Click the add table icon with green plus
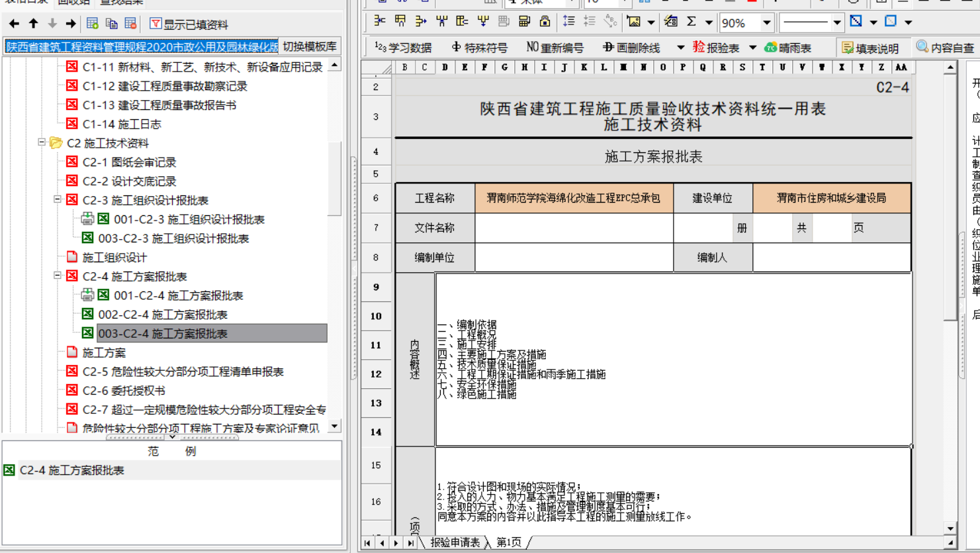 pos(93,24)
